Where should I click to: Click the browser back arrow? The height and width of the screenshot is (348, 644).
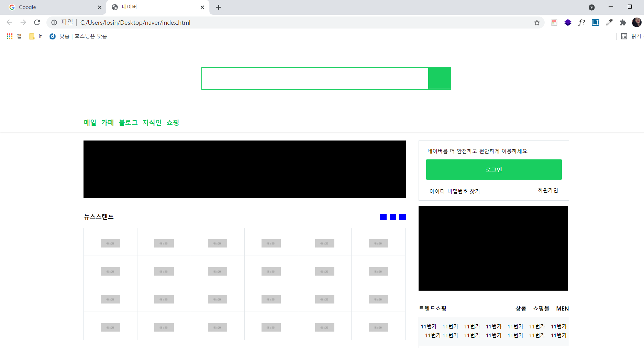coord(9,22)
